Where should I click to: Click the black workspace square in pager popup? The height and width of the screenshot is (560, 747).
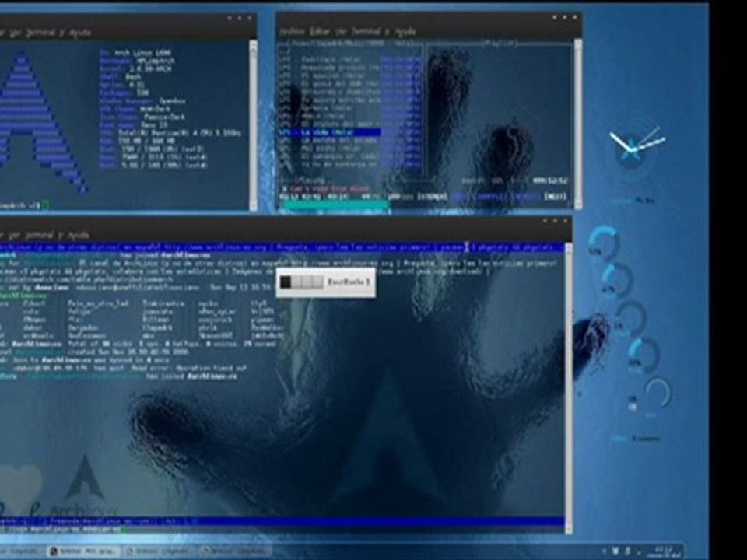click(286, 282)
